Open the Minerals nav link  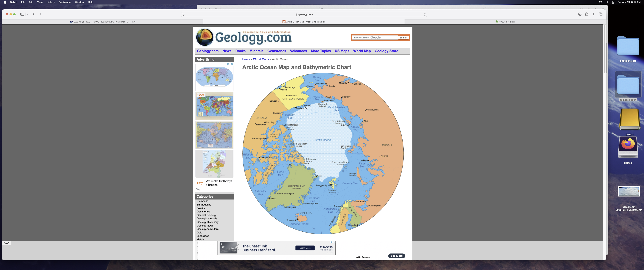(x=256, y=51)
